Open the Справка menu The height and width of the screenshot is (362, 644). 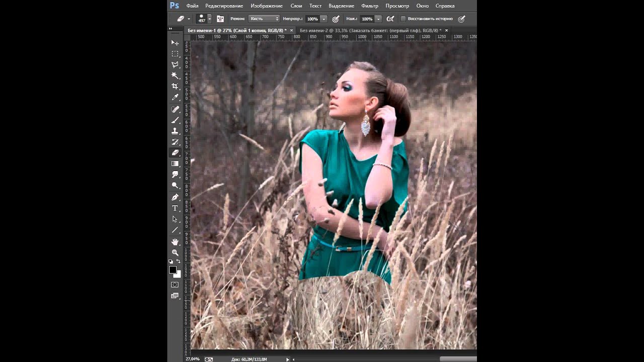(445, 6)
